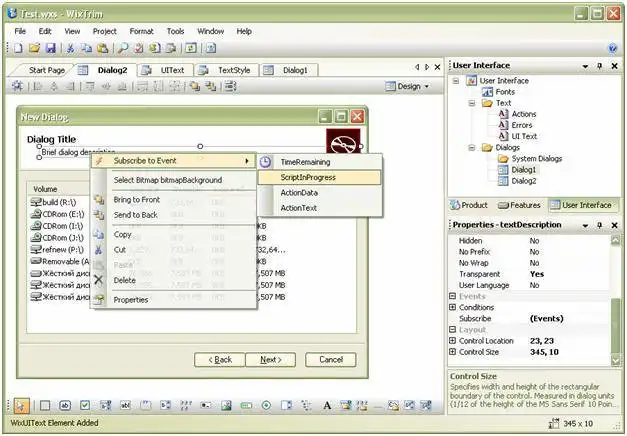The image size is (627, 436).
Task: Collapse the Text folder node
Action: [x=472, y=103]
